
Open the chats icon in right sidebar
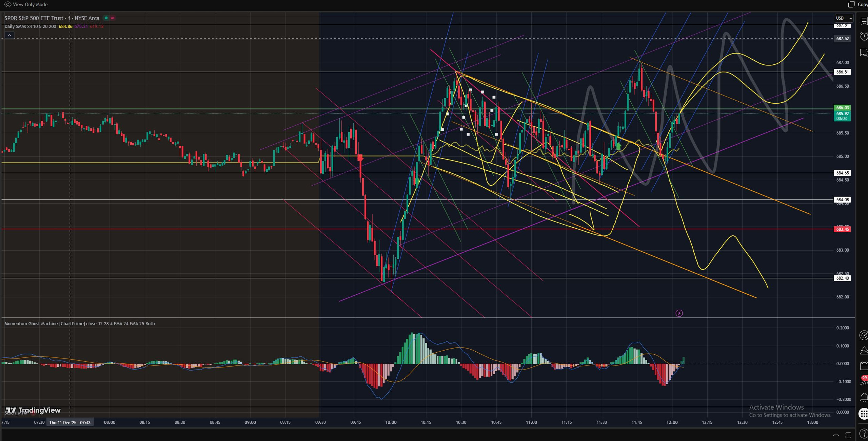point(864,52)
